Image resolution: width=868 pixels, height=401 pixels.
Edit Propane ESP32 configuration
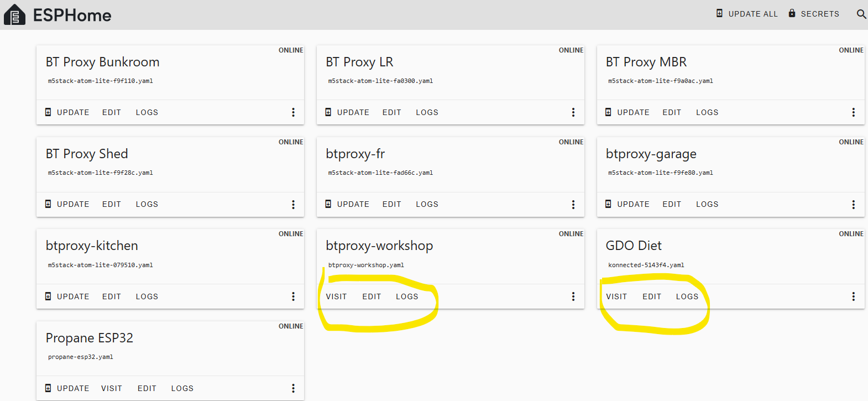tap(147, 388)
